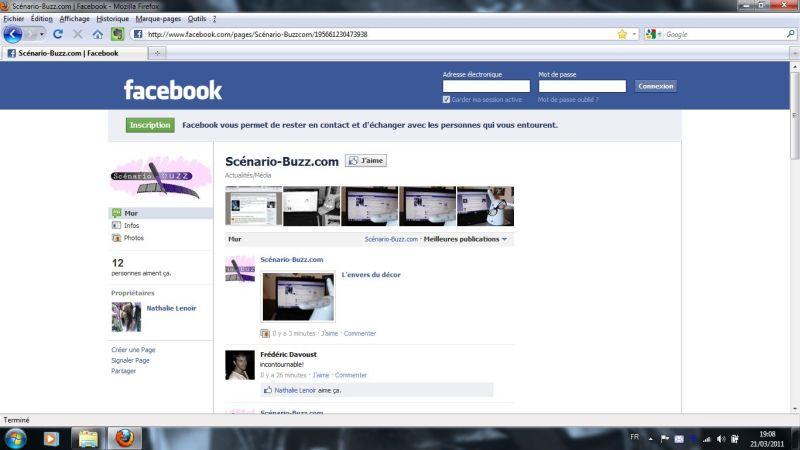The height and width of the screenshot is (450, 800).
Task: Open the Firefox help menu marked ?
Action: 214,19
